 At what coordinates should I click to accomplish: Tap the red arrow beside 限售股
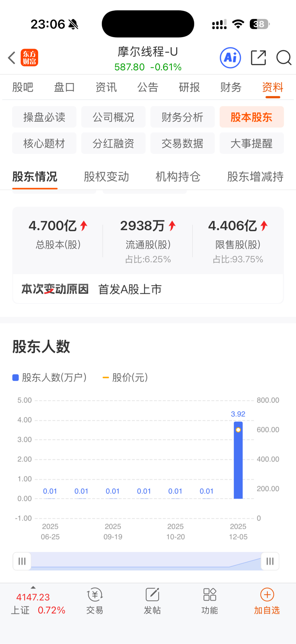tap(264, 226)
